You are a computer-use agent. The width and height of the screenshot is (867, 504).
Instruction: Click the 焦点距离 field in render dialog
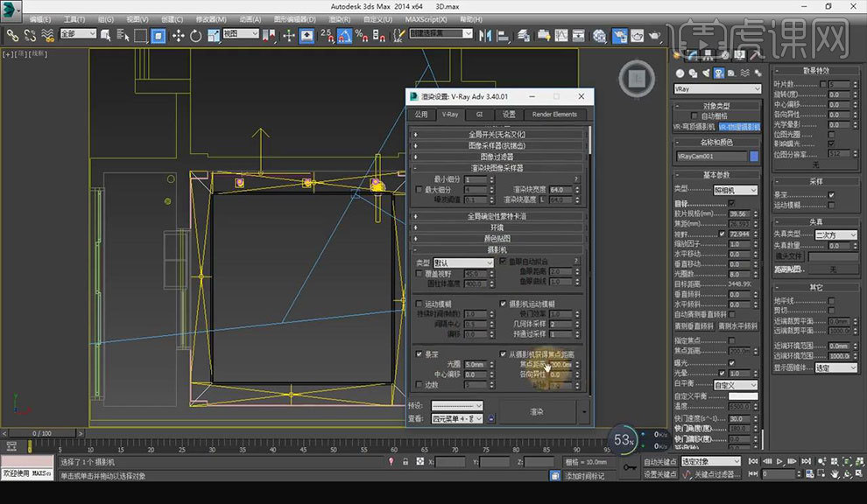coord(561,365)
